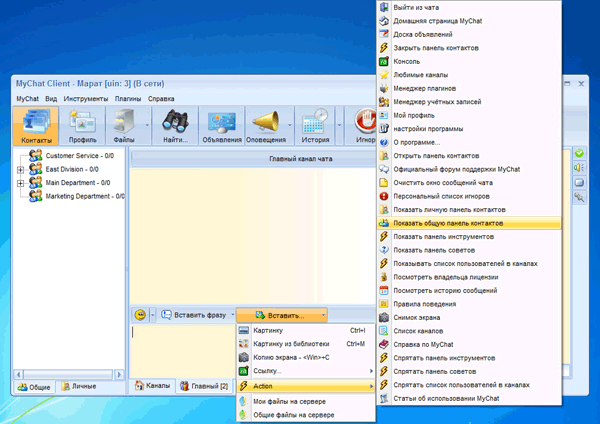The width and height of the screenshot is (600, 424).
Task: Select Картинку из библиотеки option
Action: (306, 344)
